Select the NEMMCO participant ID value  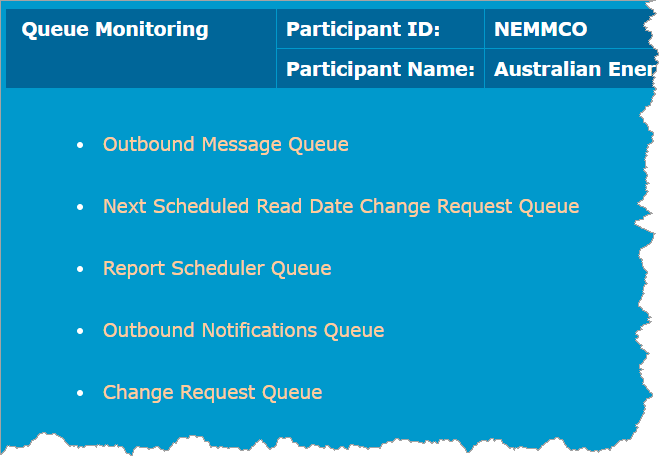[541, 30]
